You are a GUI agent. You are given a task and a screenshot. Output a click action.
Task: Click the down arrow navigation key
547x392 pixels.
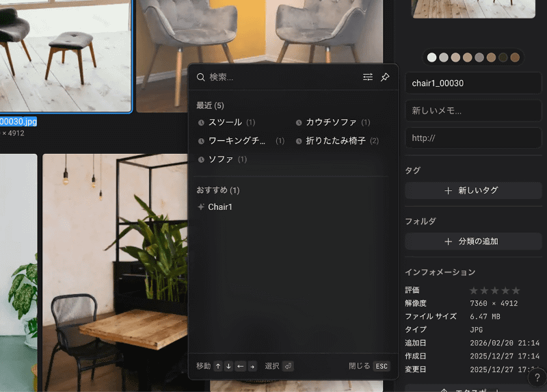[x=228, y=366]
